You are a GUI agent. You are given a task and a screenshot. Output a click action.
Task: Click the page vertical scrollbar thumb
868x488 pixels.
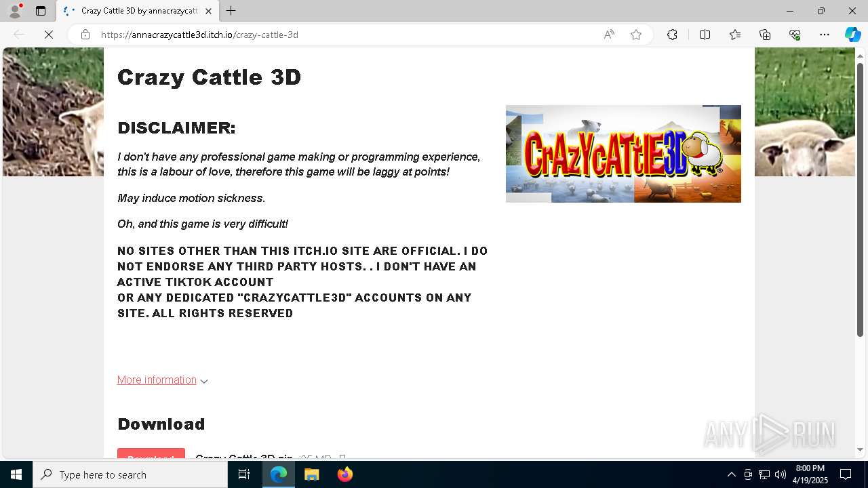pos(860,200)
